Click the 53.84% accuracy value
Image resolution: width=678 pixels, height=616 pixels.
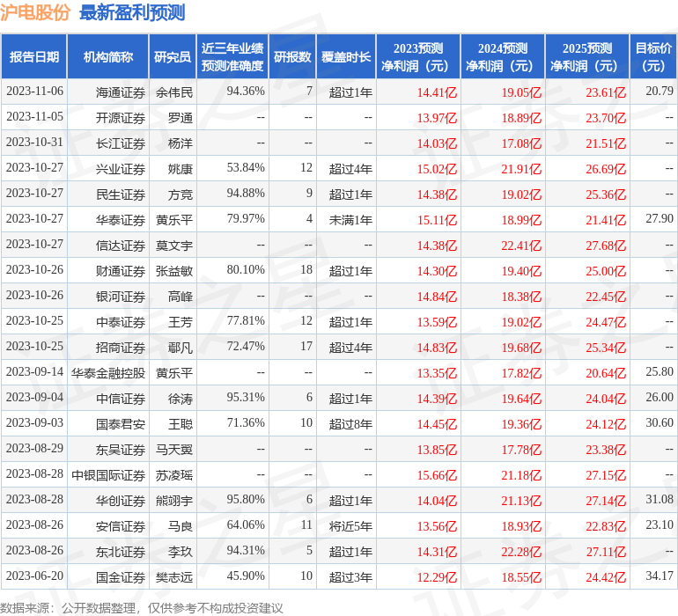pyautogui.click(x=246, y=168)
